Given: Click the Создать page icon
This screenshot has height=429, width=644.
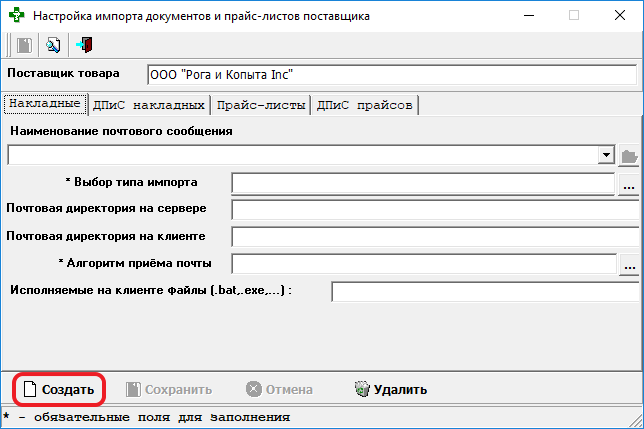Looking at the screenshot, I should pos(30,389).
